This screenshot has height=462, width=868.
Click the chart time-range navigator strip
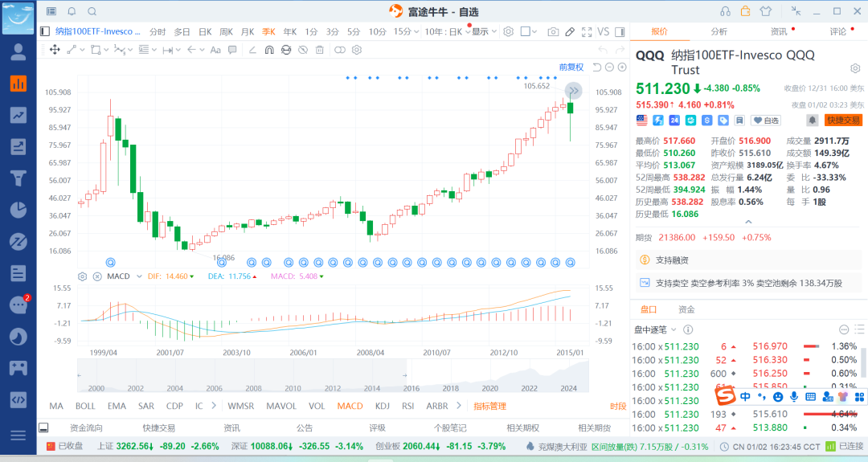333,376
